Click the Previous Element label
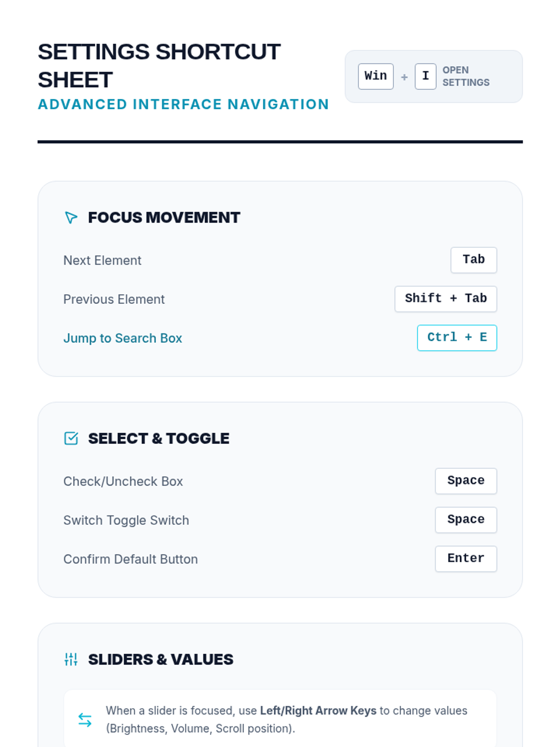 (x=114, y=299)
